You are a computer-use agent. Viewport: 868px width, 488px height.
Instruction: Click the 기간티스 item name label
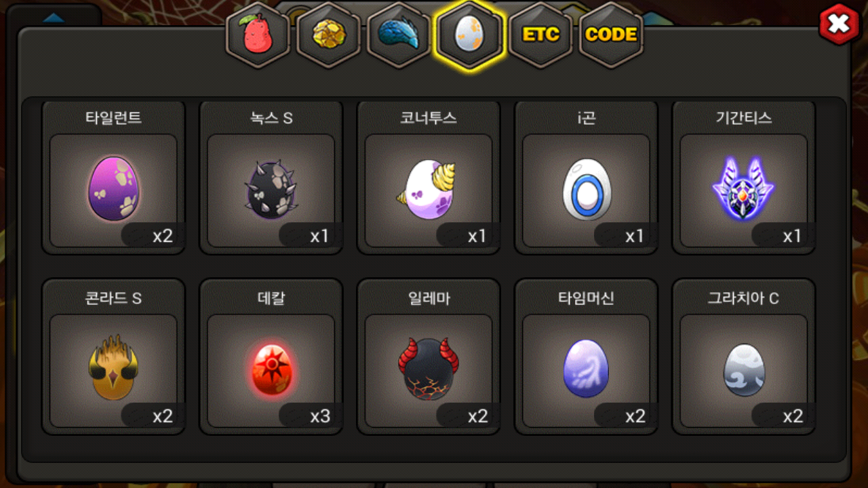click(x=744, y=118)
